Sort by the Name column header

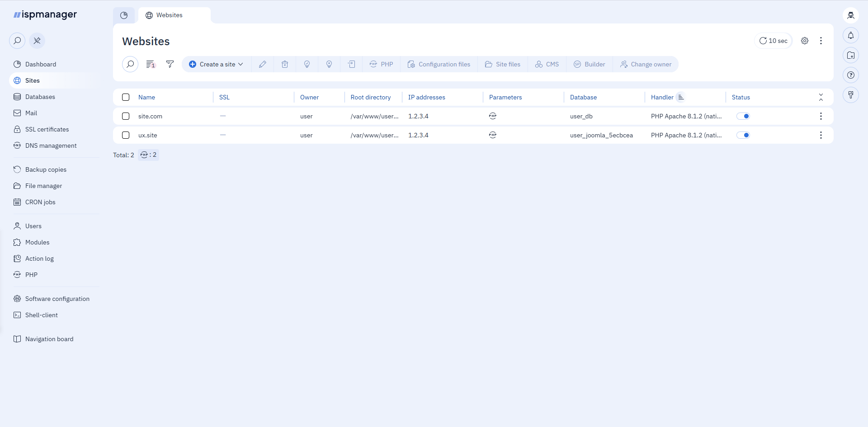click(146, 97)
